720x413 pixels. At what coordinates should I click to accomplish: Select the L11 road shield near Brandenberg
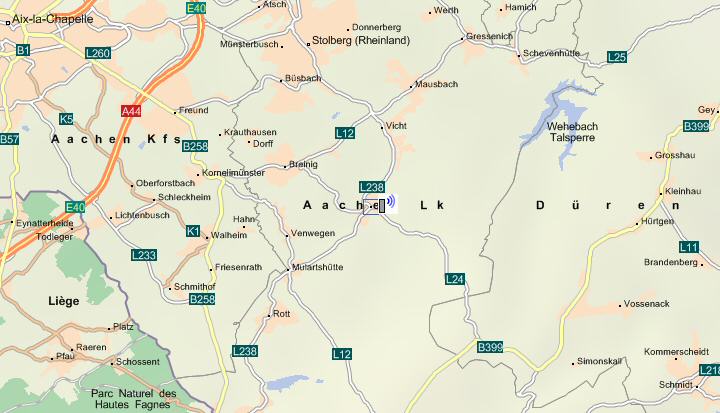689,247
